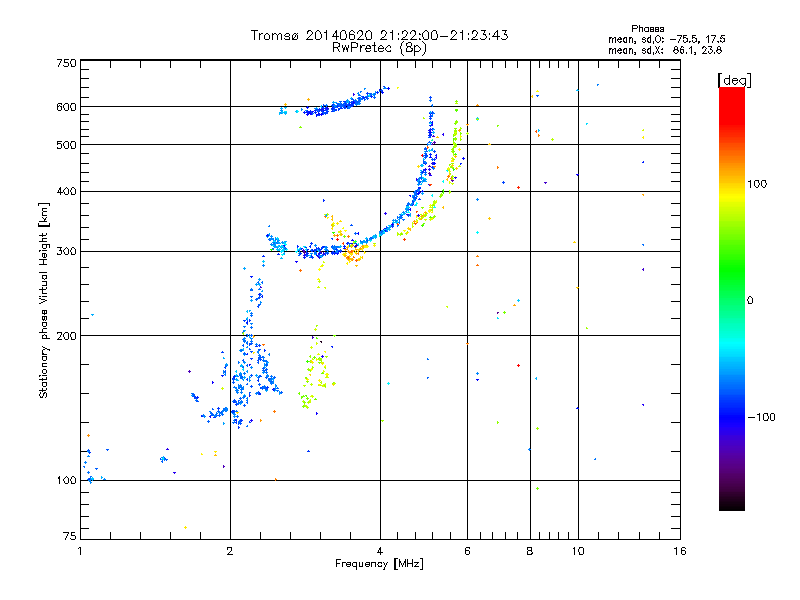Click the 'mean, sd,X: 86.1, 23.8' statistics line
Viewport: 800px width, 600px height.
pyautogui.click(x=665, y=50)
